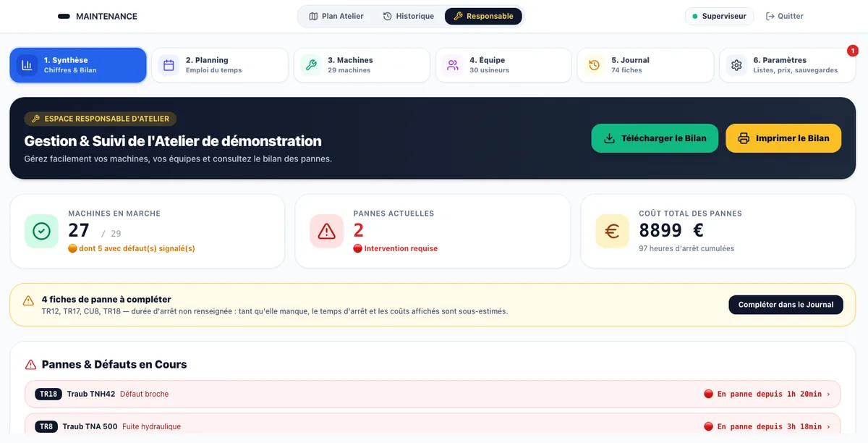The image size is (868, 443).
Task: Click the 8899 € total cost value
Action: (x=671, y=230)
